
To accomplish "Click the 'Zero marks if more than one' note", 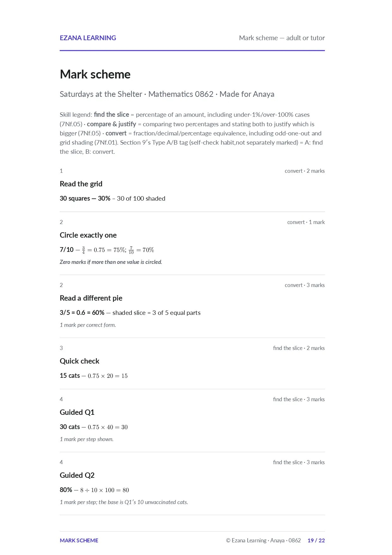I will 111,262.
